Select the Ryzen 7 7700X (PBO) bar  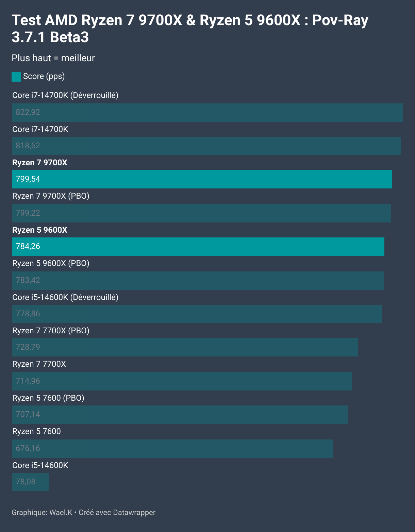[185, 347]
